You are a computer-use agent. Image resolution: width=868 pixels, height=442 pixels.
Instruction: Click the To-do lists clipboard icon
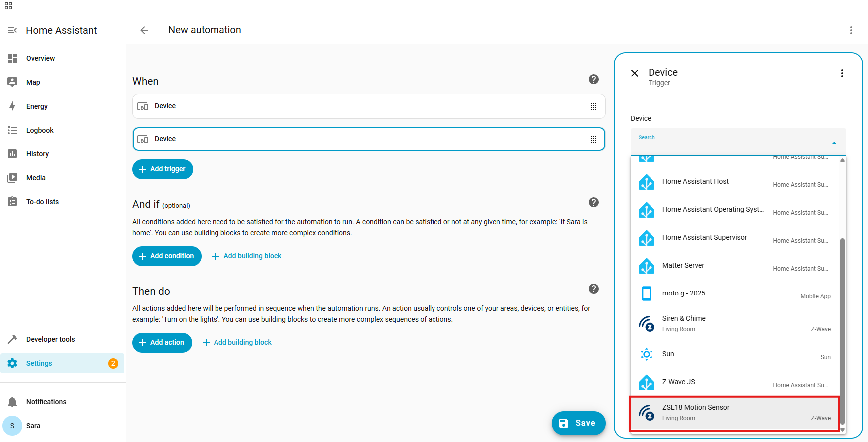point(12,202)
